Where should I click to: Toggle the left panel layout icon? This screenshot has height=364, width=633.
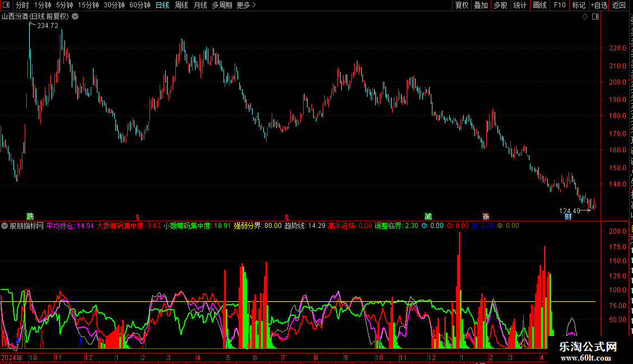(x=6, y=5)
